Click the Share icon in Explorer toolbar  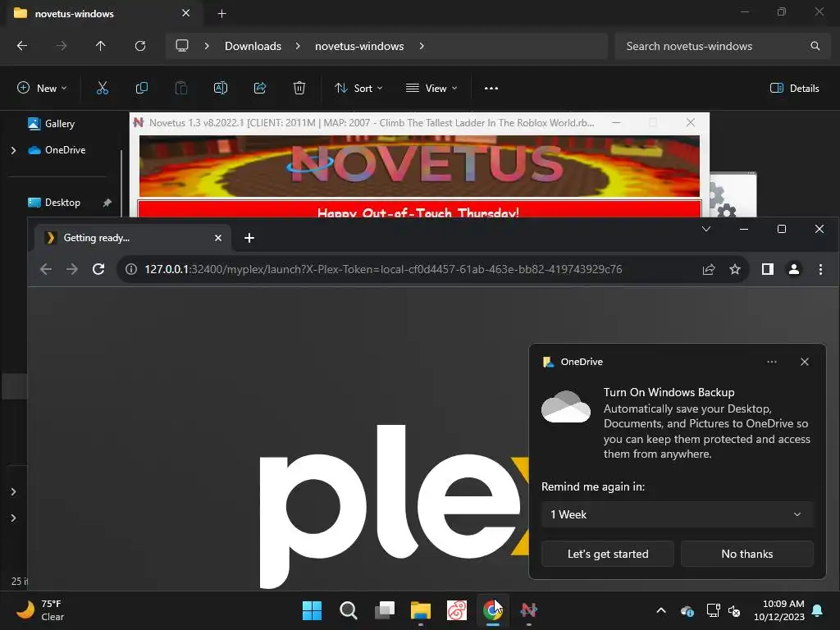[x=260, y=88]
